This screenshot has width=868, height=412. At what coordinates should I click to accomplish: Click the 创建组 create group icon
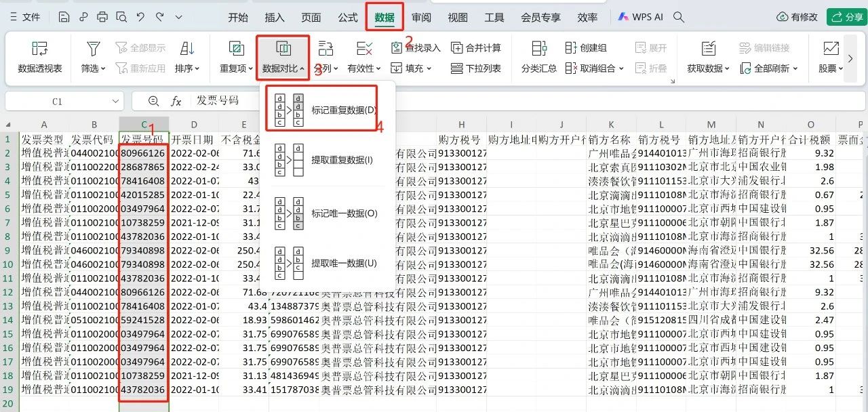(586, 47)
